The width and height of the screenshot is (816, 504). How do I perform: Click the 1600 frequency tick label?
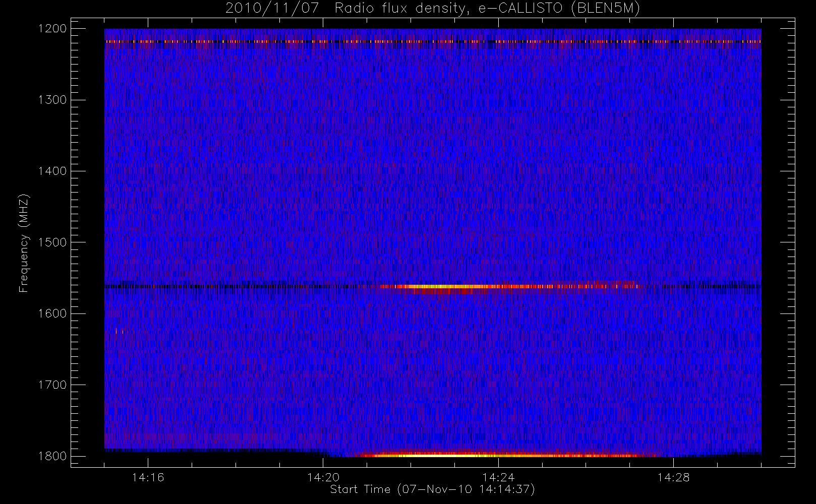[x=52, y=313]
